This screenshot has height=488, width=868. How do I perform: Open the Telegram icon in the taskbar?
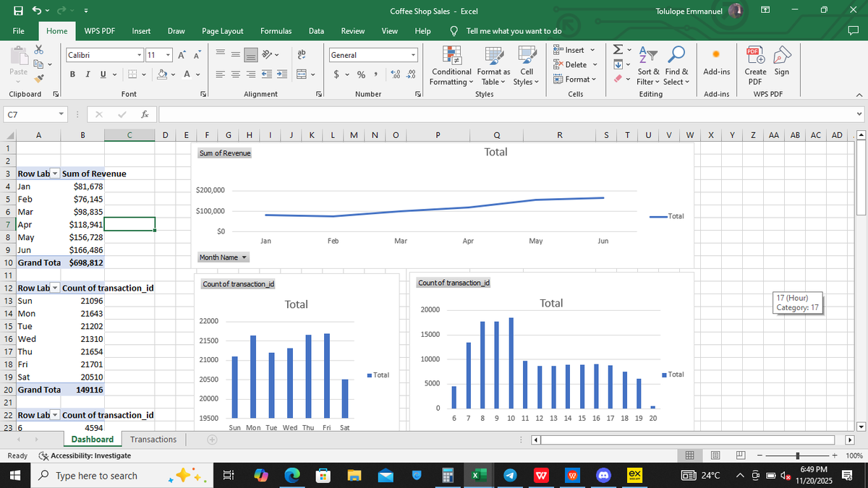point(509,475)
